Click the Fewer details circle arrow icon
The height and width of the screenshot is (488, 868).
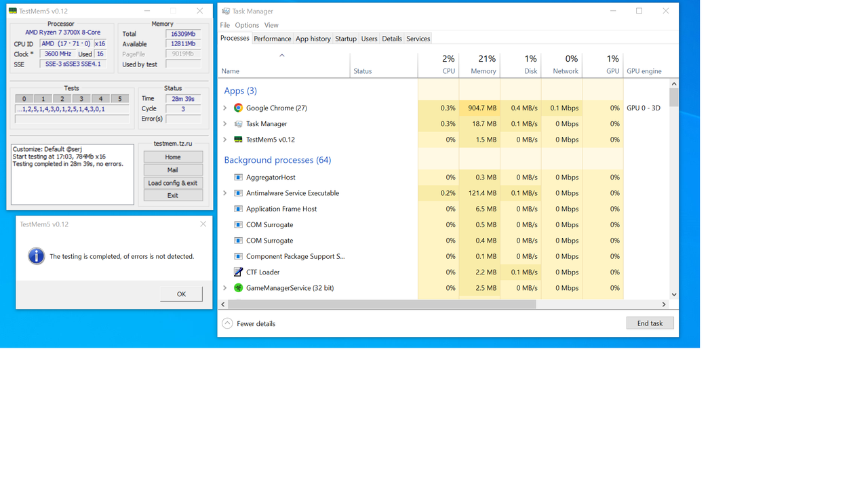tap(227, 323)
